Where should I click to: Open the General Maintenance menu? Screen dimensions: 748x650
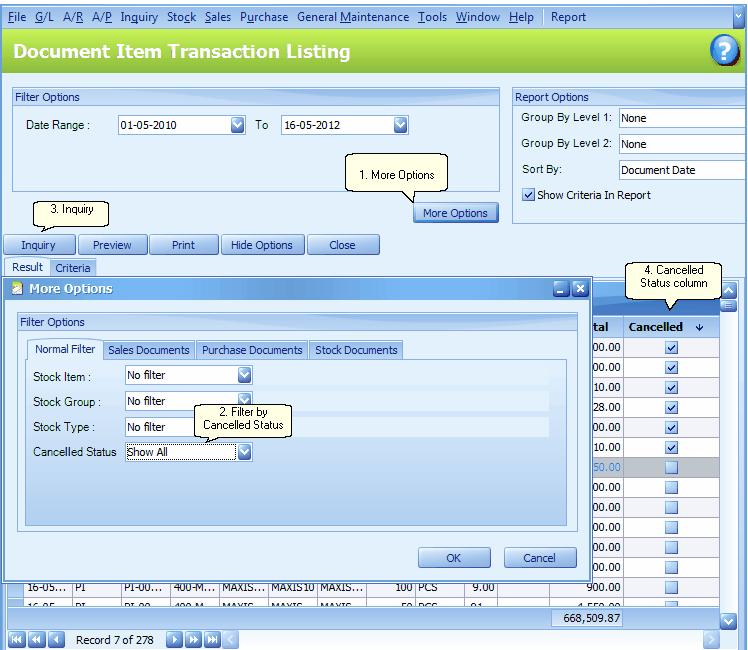coord(353,17)
